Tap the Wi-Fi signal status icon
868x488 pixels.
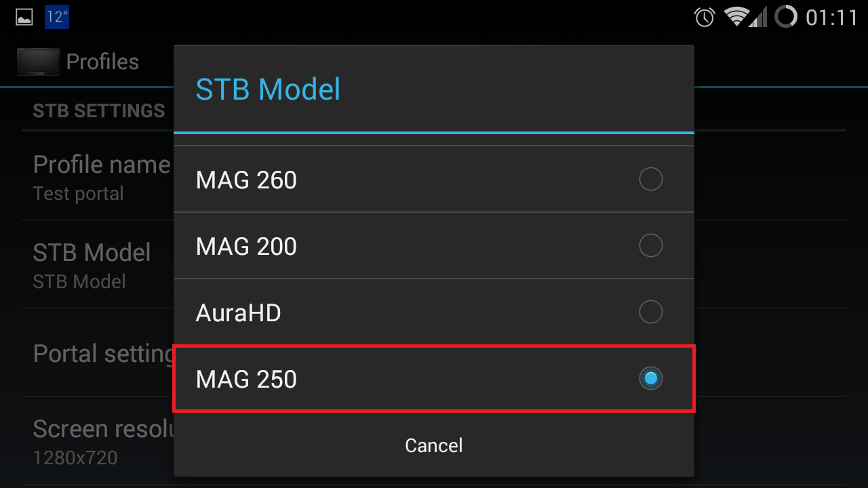(736, 17)
